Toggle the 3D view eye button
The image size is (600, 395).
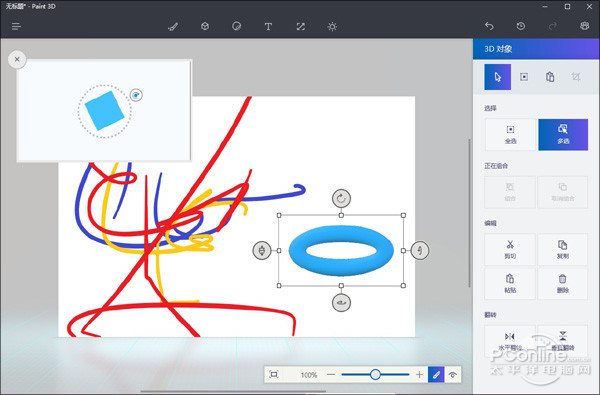coord(453,374)
